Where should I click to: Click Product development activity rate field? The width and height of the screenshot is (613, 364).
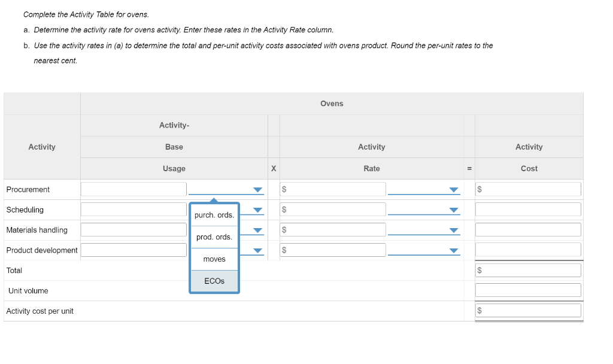337,250
